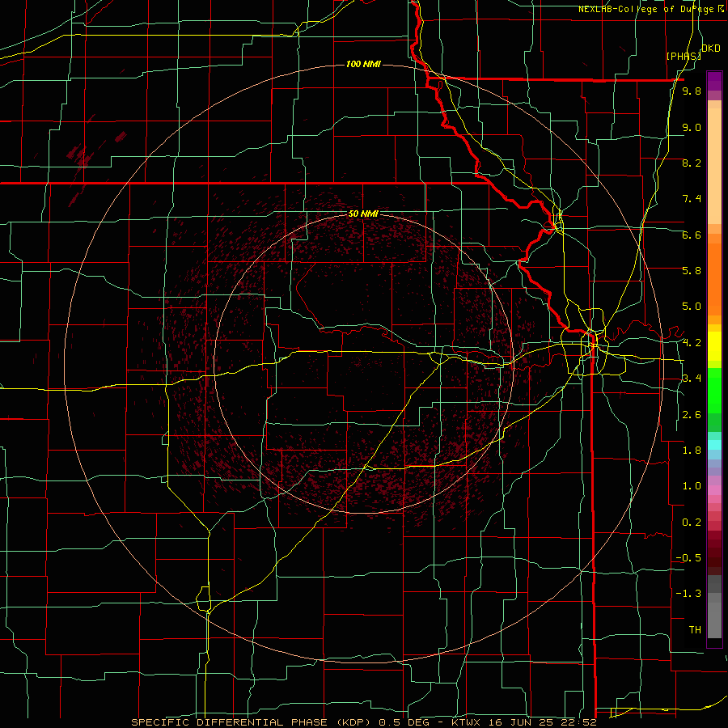Click the 7.4 scale value
Image resolution: width=728 pixels, height=728 pixels.
coord(692,199)
